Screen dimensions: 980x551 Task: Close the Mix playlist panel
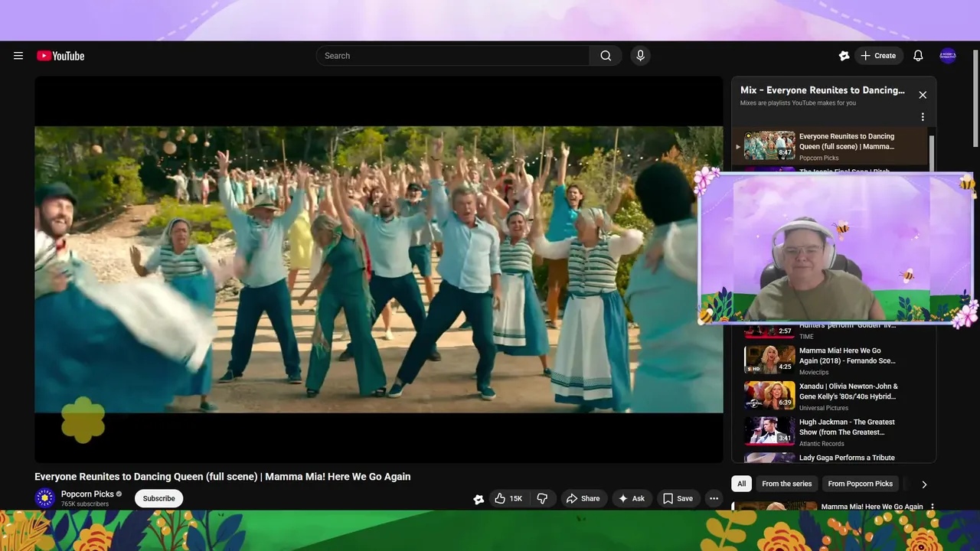click(x=923, y=95)
